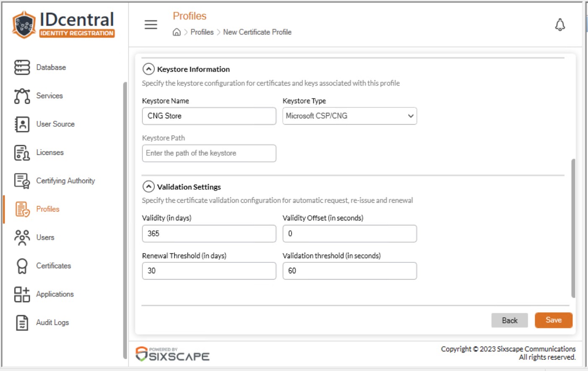Click the Audit Logs document icon

pos(22,323)
